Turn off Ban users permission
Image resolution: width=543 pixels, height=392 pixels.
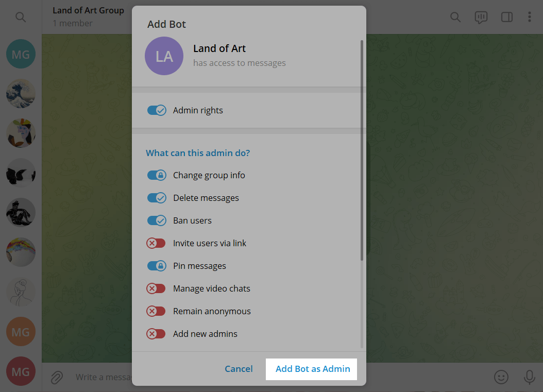[x=157, y=220]
